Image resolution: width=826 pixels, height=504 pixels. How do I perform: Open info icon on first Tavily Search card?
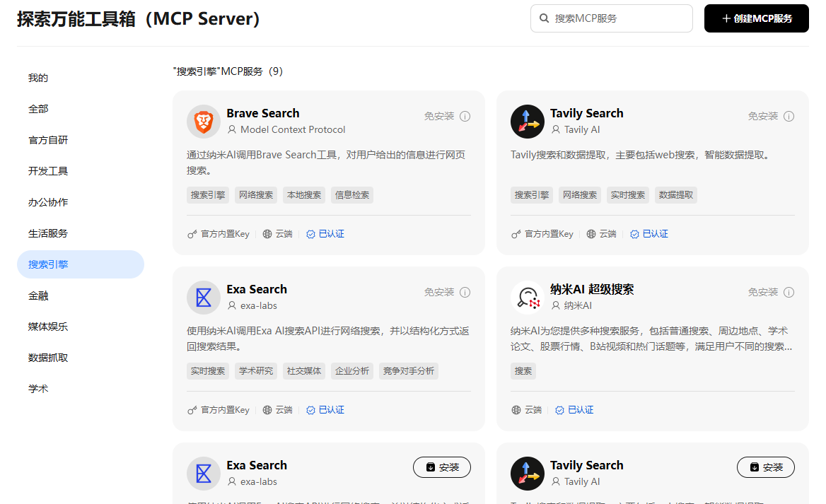coord(789,117)
